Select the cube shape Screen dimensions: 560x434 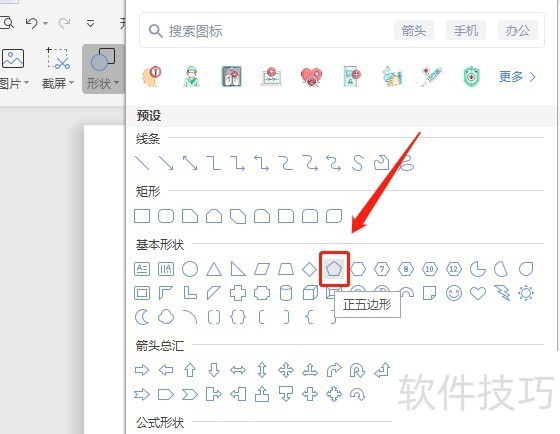point(310,293)
